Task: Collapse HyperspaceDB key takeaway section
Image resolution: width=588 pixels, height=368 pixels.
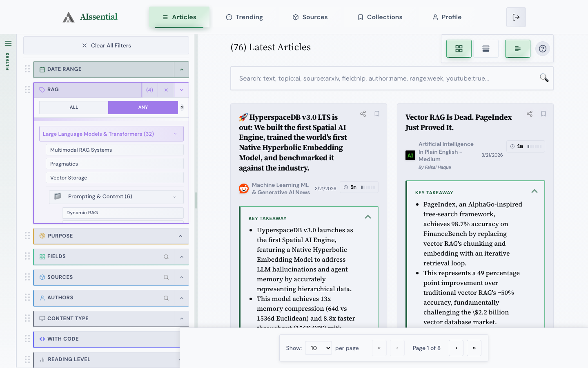Action: [368, 217]
